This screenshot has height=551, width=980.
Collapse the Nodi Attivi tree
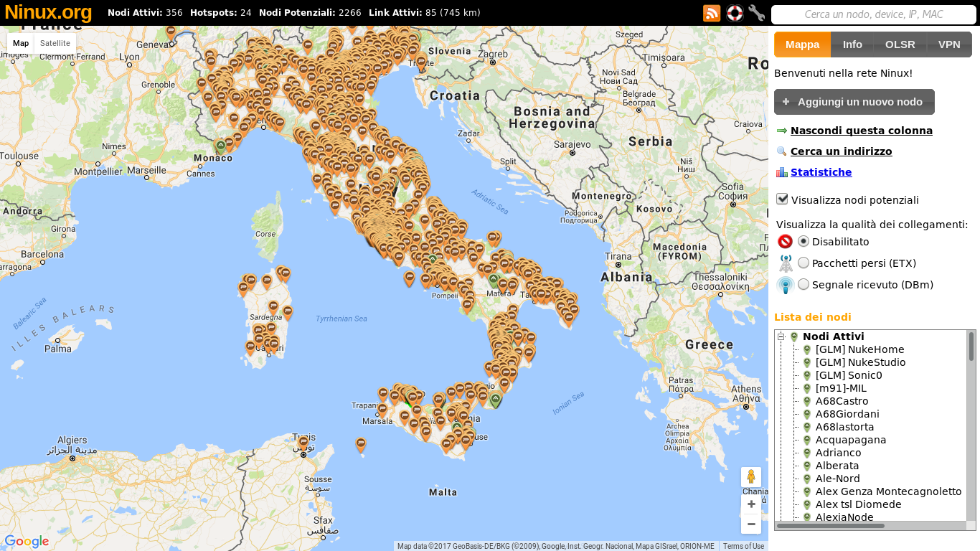(781, 337)
